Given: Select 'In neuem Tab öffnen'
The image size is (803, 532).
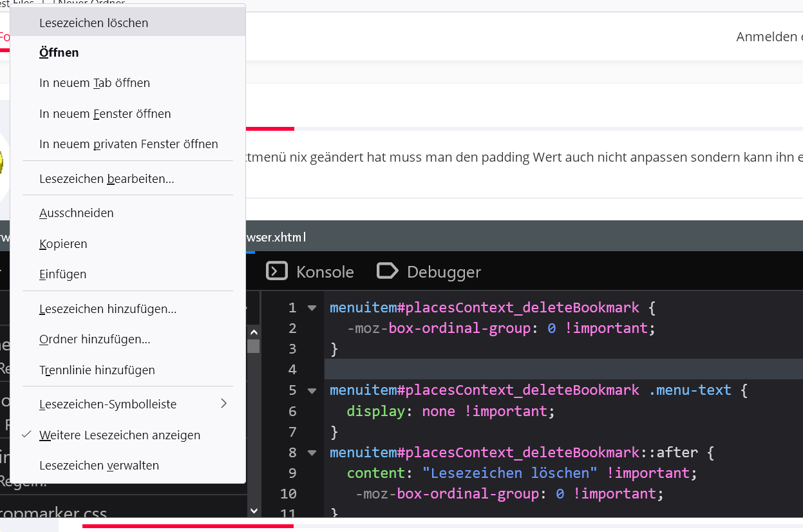Looking at the screenshot, I should (x=95, y=83).
